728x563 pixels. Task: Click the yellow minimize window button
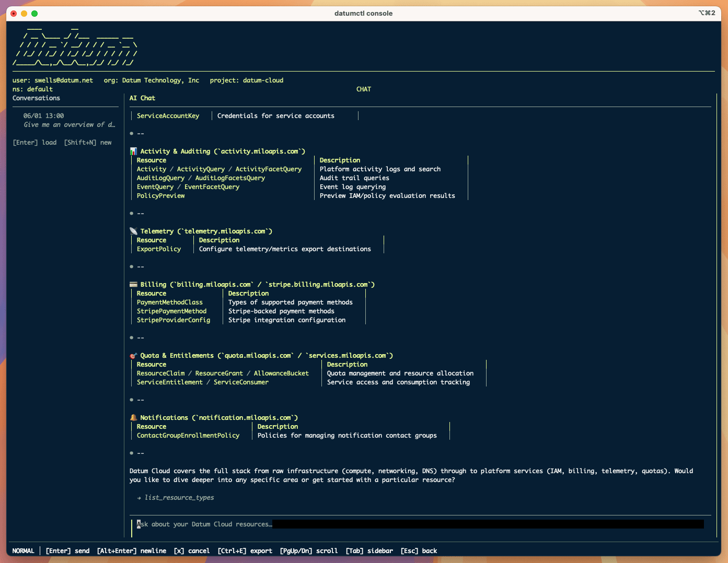click(x=24, y=13)
